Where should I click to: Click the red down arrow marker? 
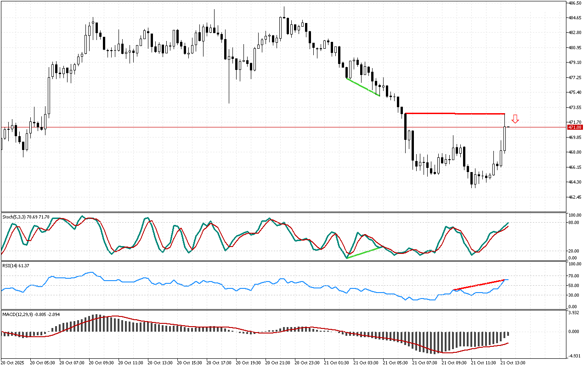point(515,119)
